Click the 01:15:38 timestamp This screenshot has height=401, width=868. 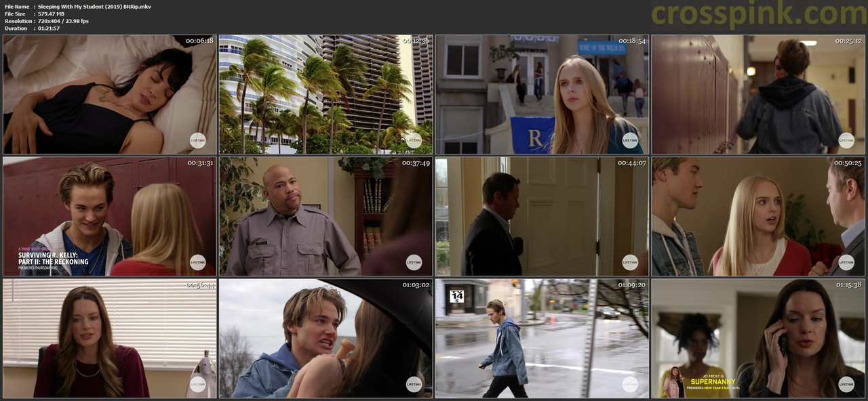click(x=848, y=284)
